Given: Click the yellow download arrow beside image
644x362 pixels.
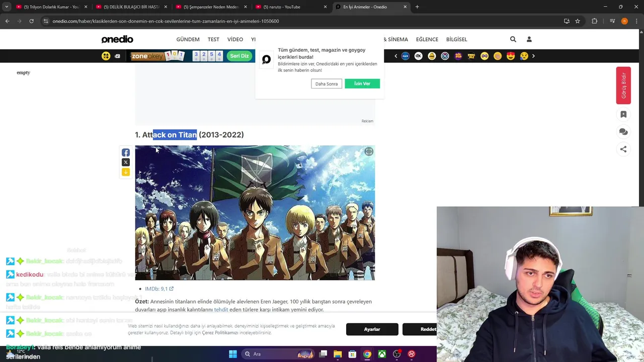Looking at the screenshot, I should pos(126,172).
